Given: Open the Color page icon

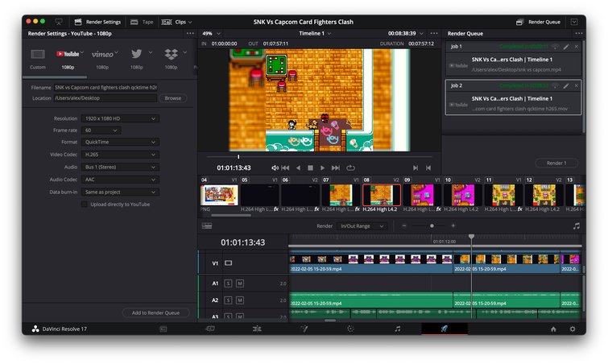Looking at the screenshot, I should pyautogui.click(x=350, y=329).
